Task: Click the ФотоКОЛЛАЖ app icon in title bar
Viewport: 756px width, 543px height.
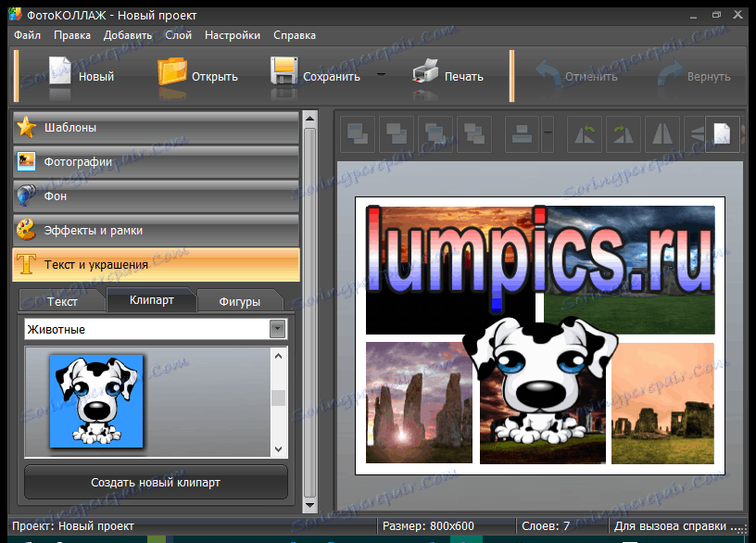Action: 15,15
